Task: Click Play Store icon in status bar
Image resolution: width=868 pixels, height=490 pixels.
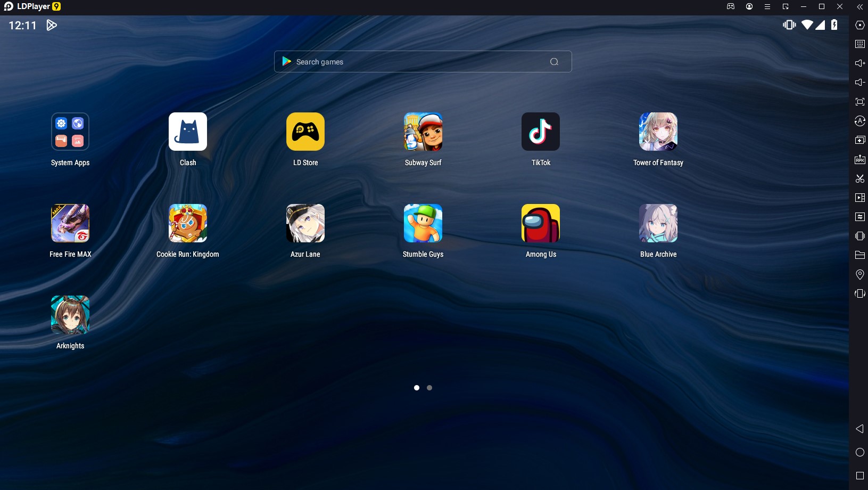Action: (x=51, y=25)
